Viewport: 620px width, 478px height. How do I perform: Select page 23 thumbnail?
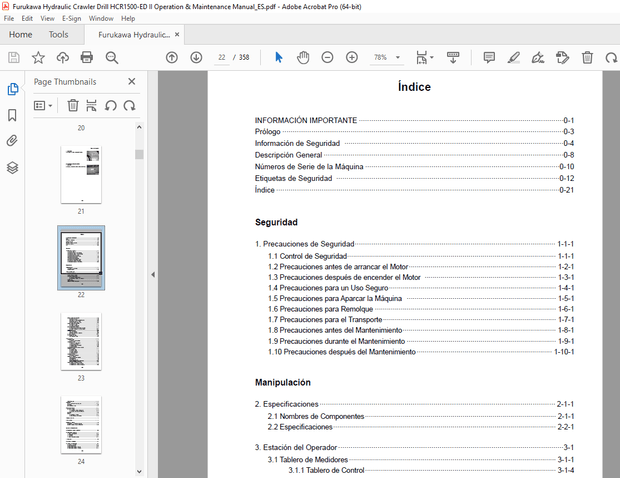tap(81, 342)
